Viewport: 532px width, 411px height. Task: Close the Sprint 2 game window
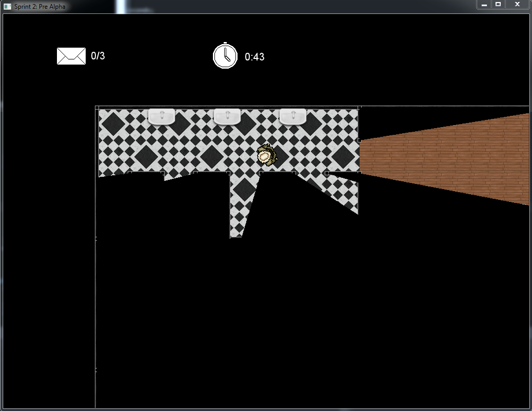click(517, 5)
